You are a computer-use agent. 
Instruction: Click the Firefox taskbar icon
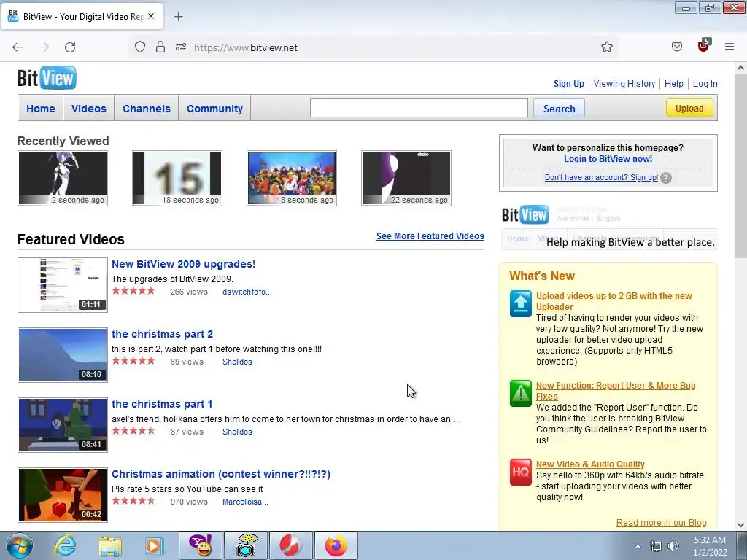pyautogui.click(x=336, y=545)
